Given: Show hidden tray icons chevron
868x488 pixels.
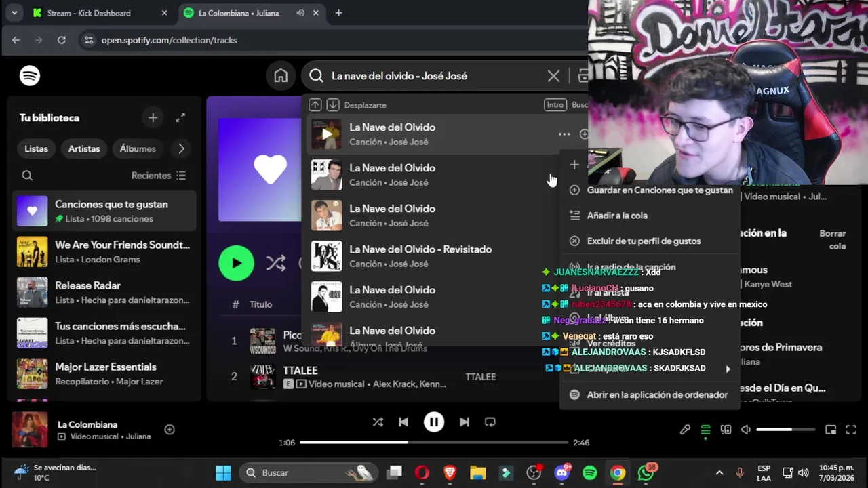Looking at the screenshot, I should coord(719,472).
